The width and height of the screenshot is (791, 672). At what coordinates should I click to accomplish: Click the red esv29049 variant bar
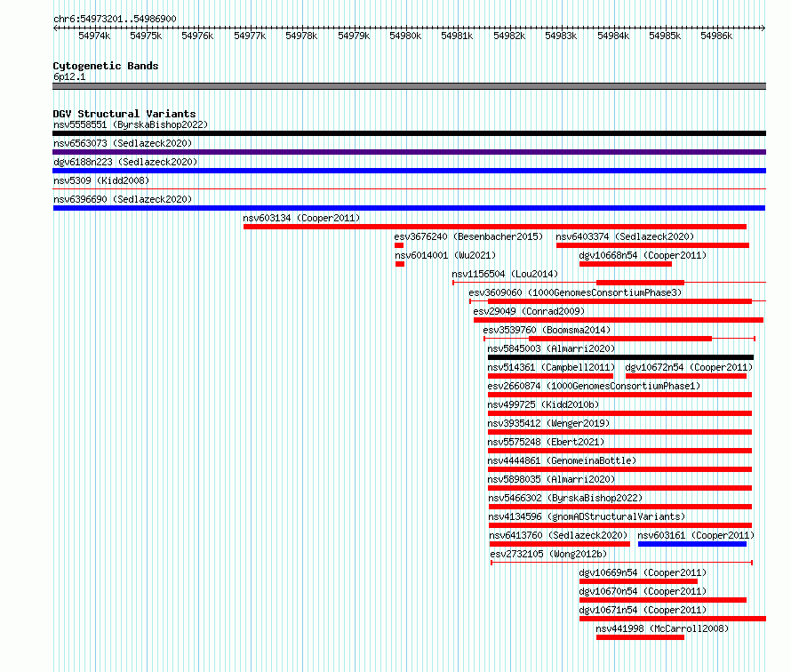click(x=619, y=320)
